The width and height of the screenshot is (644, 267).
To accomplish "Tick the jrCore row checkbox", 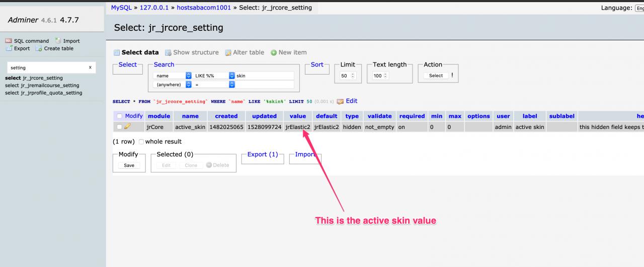I will click(119, 127).
